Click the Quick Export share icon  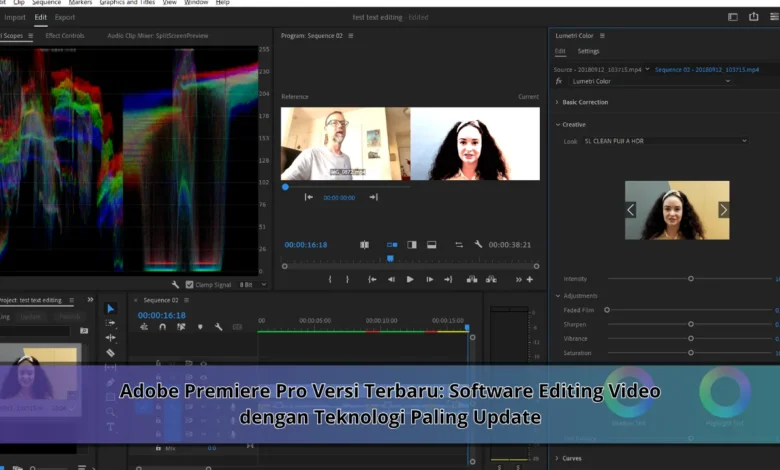point(754,16)
